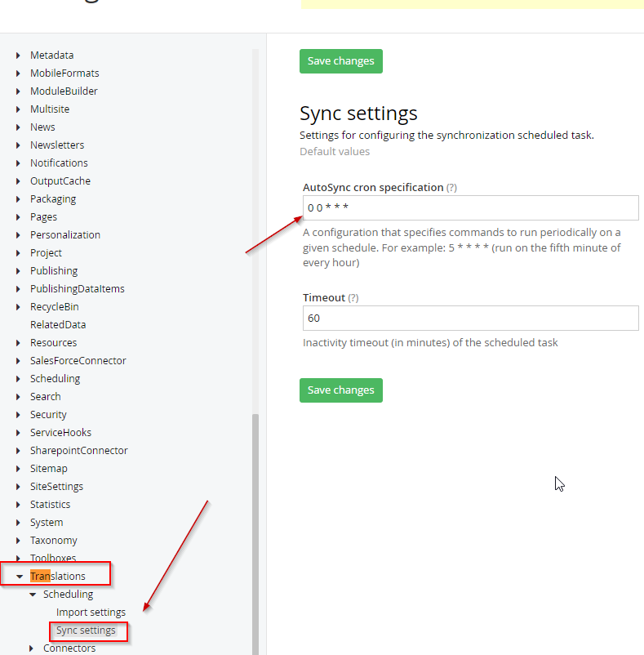Focus the Timeout input field
This screenshot has width=644, height=655.
pos(471,318)
